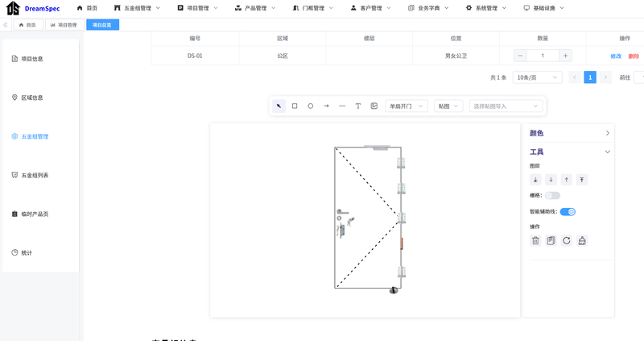Select the brown flush bolt on door edge

402,243
